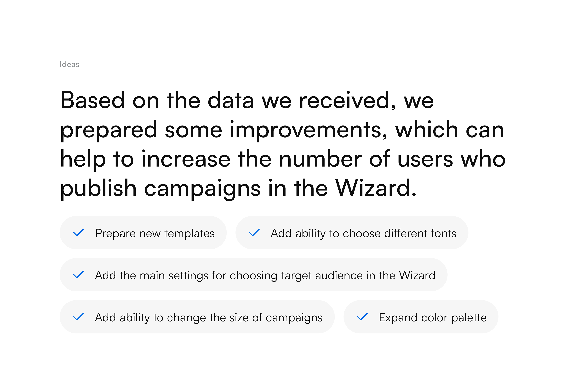
Task: Click the main settings for target audience pill
Action: 265,275
